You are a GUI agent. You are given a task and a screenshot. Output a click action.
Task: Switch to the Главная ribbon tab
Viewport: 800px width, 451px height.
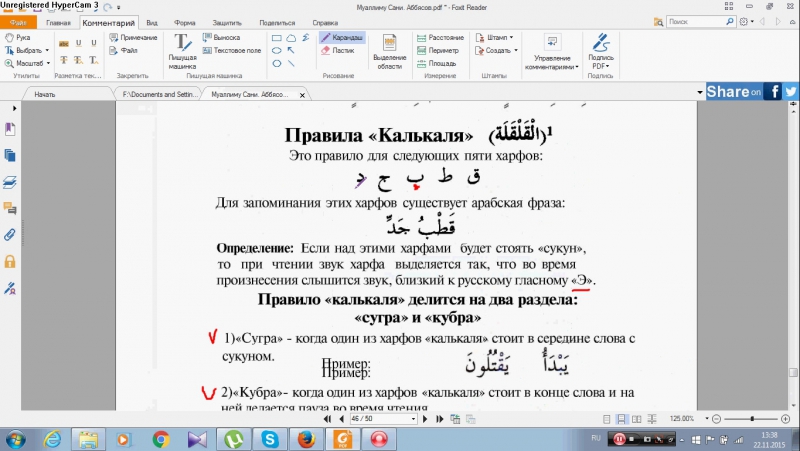pos(59,21)
